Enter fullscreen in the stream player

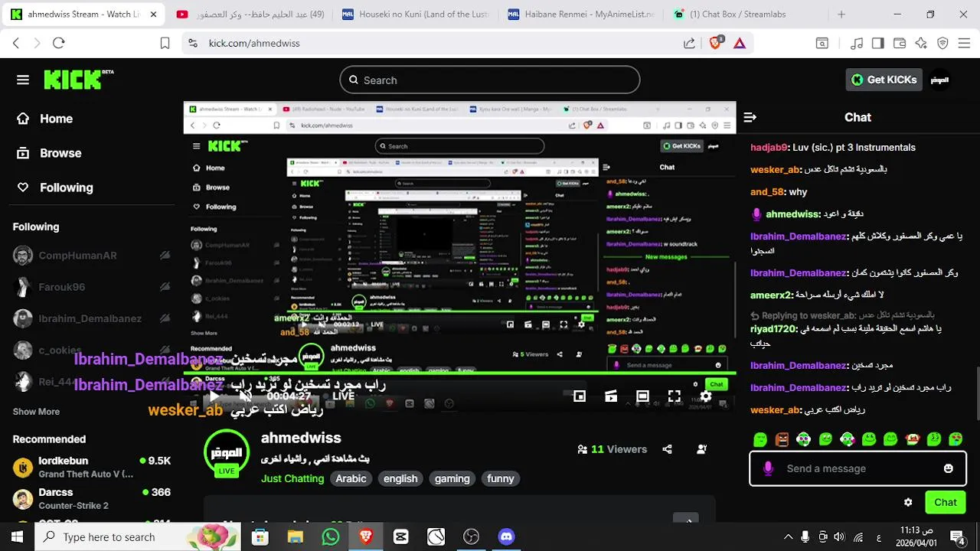674,396
